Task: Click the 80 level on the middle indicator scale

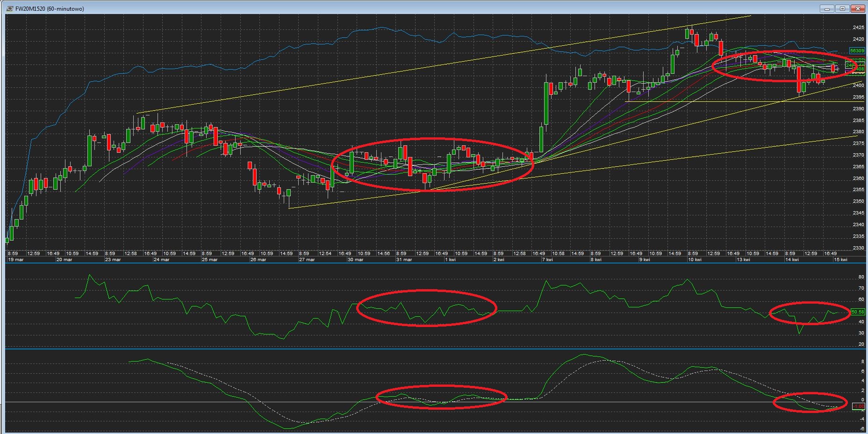Action: 861,277
